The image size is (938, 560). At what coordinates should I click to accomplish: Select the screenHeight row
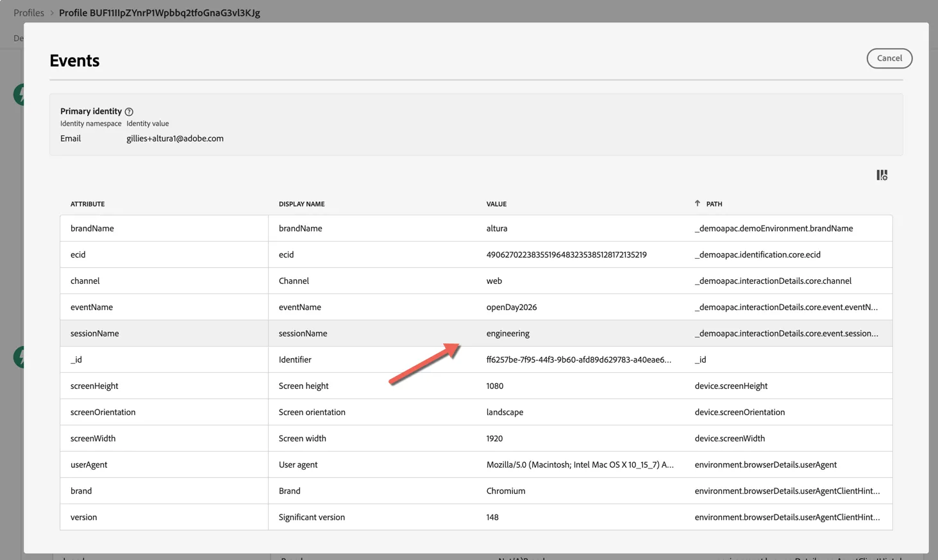[x=476, y=386]
